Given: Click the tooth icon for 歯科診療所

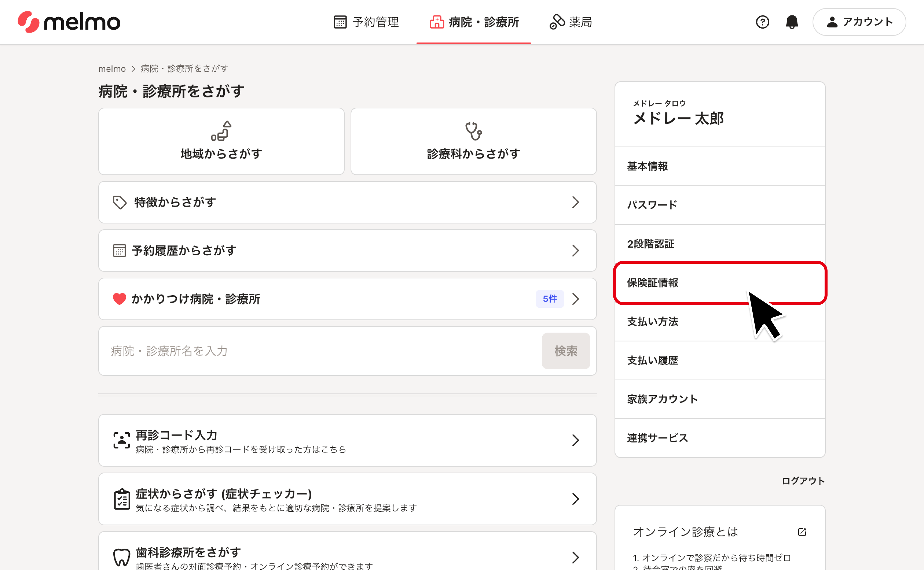Looking at the screenshot, I should 122,557.
